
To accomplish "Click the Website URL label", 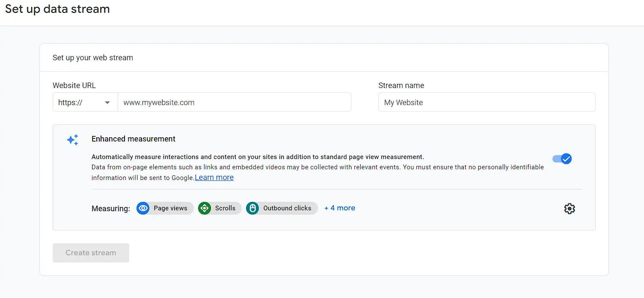I will coord(74,86).
